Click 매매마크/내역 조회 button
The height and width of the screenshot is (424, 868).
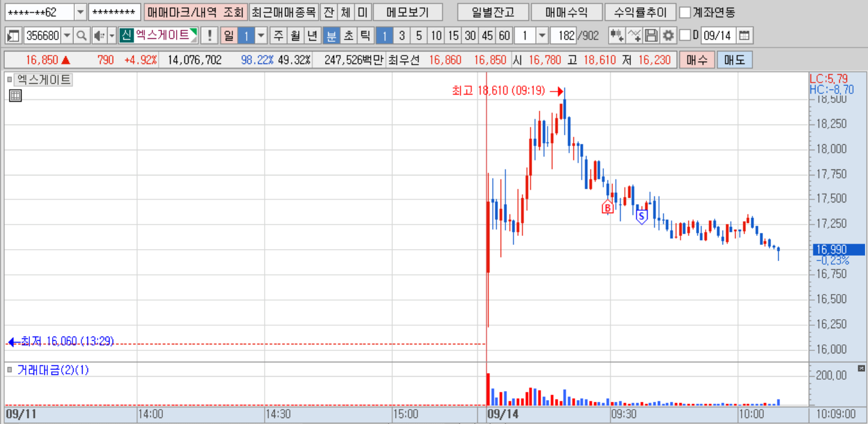tap(195, 12)
